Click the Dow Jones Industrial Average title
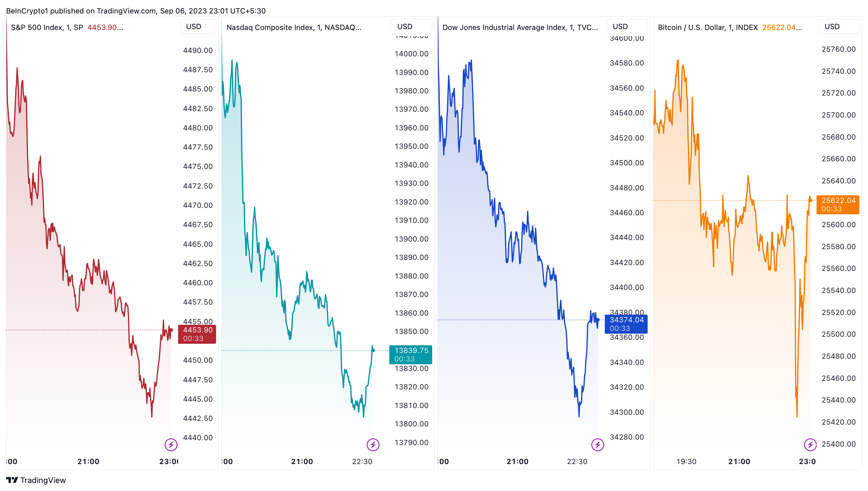The height and width of the screenshot is (491, 868). (x=520, y=27)
